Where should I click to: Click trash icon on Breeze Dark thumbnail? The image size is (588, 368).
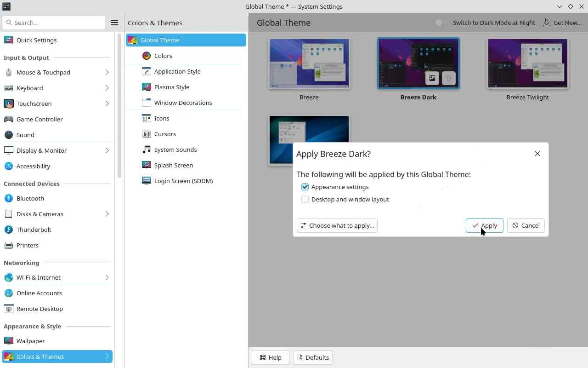(x=449, y=78)
